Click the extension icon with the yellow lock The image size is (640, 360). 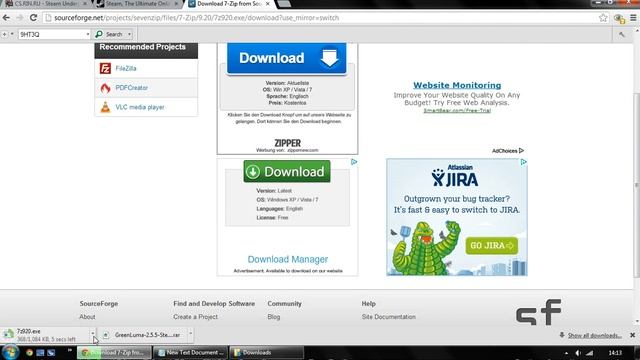[619, 18]
